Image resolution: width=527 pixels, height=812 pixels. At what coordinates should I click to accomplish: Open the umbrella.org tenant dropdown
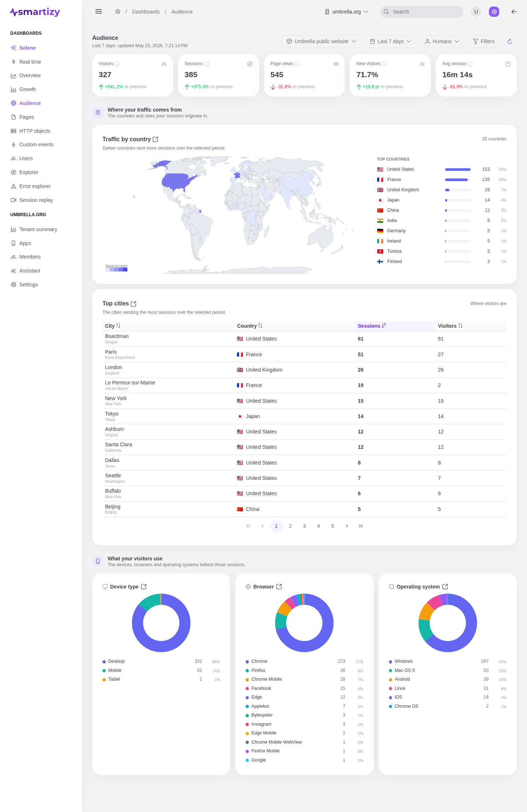click(x=347, y=12)
